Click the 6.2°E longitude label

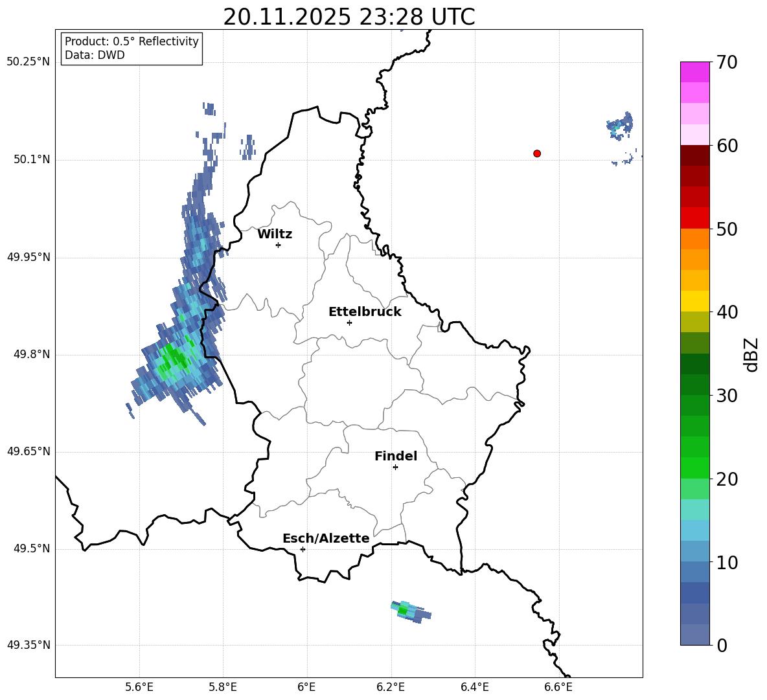[391, 687]
